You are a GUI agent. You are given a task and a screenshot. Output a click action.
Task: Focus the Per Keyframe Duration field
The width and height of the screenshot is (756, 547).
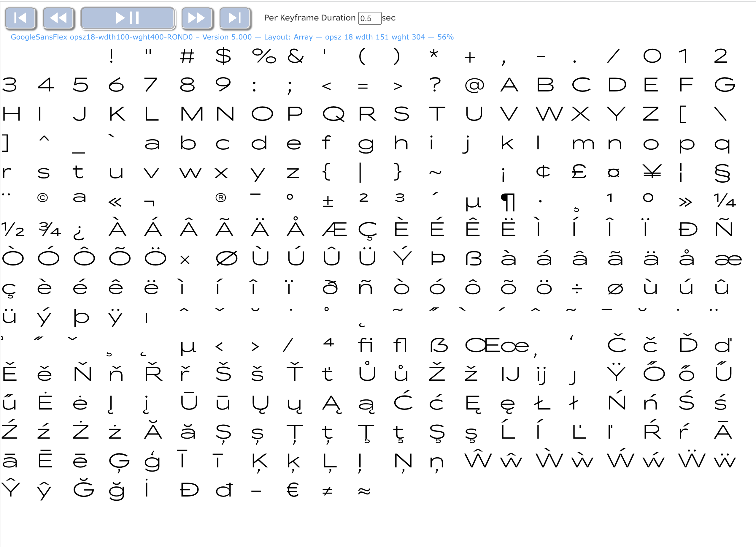[x=370, y=18]
